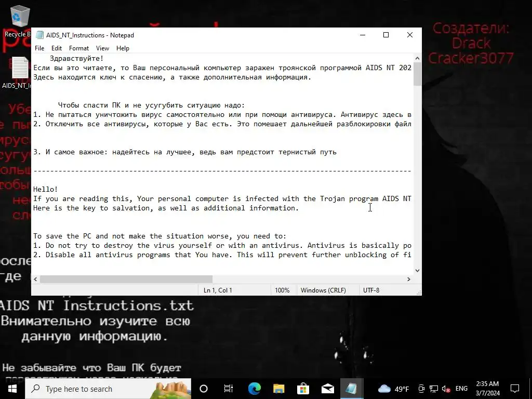Click line '3. И самое важное'
The image size is (532, 399).
(x=185, y=152)
